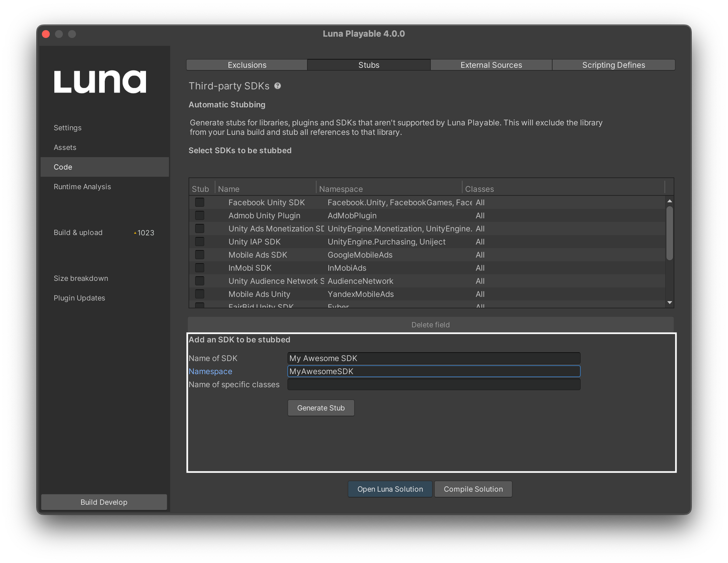Select Name of specific classes input field
Viewport: 728px width, 563px height.
tap(433, 384)
